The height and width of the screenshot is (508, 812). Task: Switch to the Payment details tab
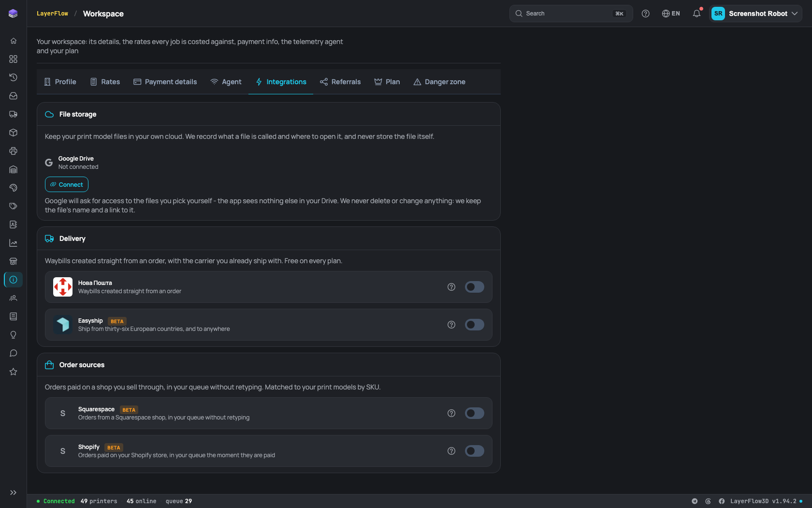coord(165,82)
